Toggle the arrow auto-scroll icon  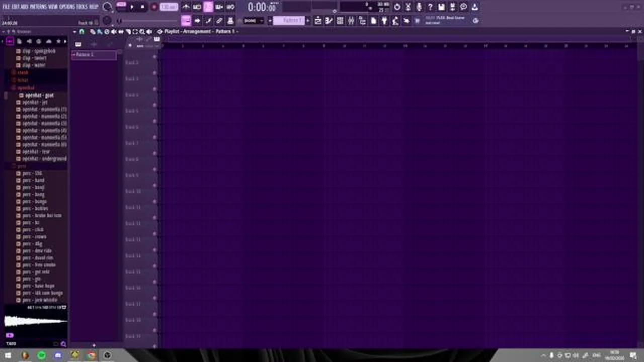click(197, 21)
